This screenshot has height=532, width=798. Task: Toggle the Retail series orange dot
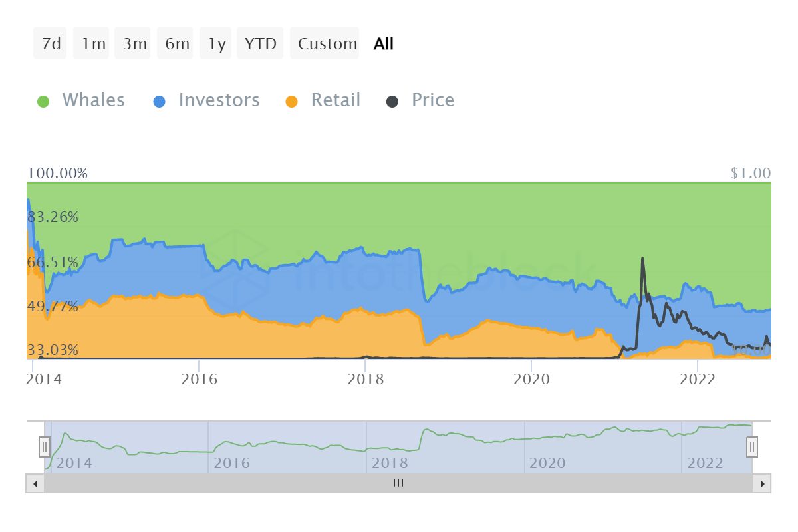291,101
